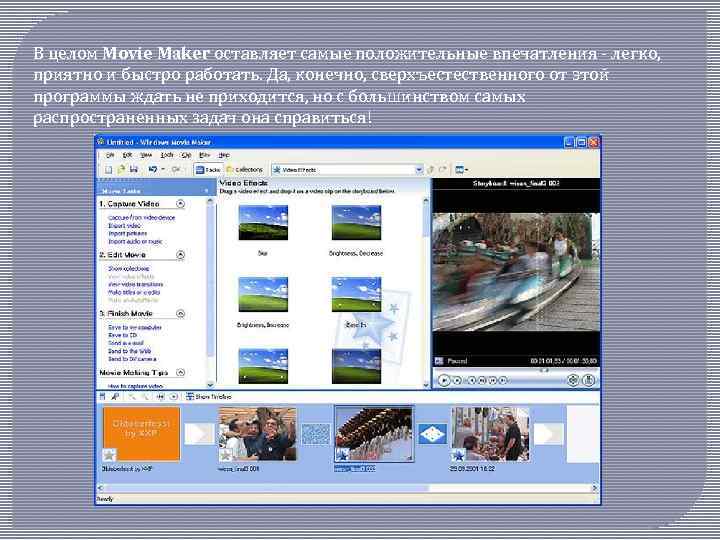
Task: Click Capture from video device link
Action: click(141, 218)
